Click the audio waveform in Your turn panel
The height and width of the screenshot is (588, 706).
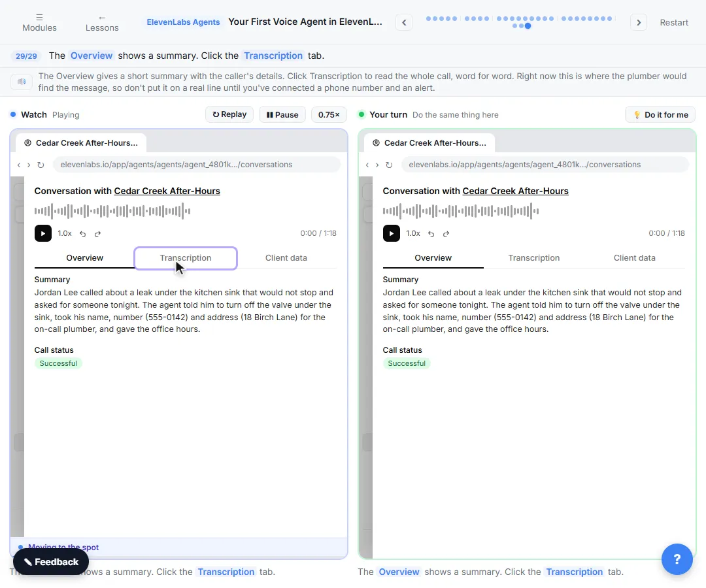coord(461,211)
